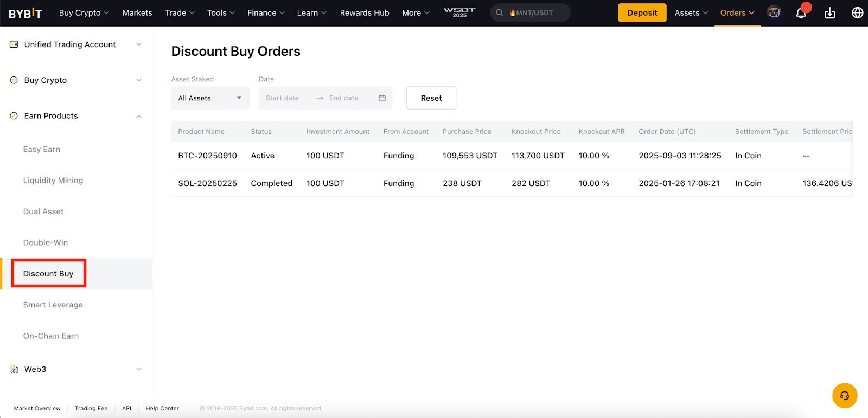Select Double-Win in sidebar
Viewport: 868px width, 418px height.
pyautogui.click(x=46, y=242)
